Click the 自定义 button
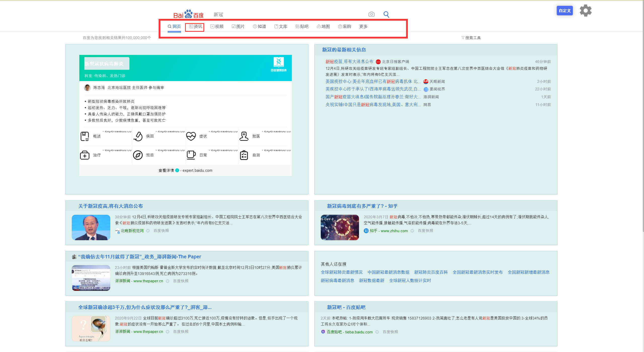Screen dimensions: 644x352 pos(564,11)
